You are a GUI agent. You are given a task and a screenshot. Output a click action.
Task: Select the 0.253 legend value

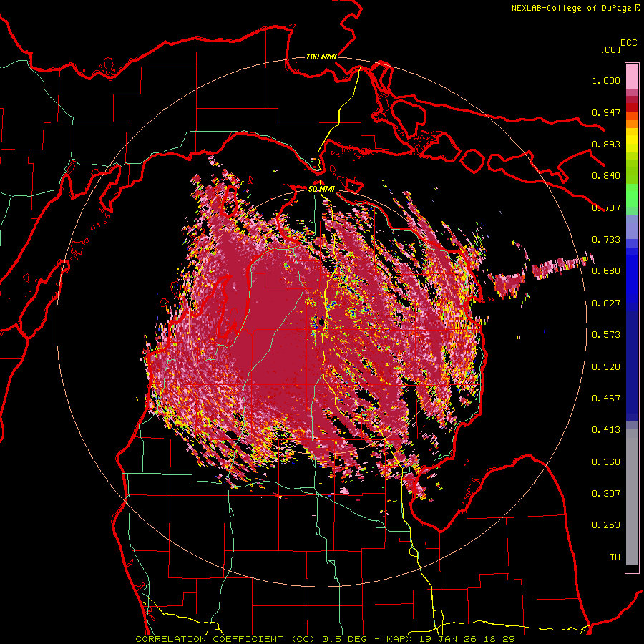coord(606,525)
